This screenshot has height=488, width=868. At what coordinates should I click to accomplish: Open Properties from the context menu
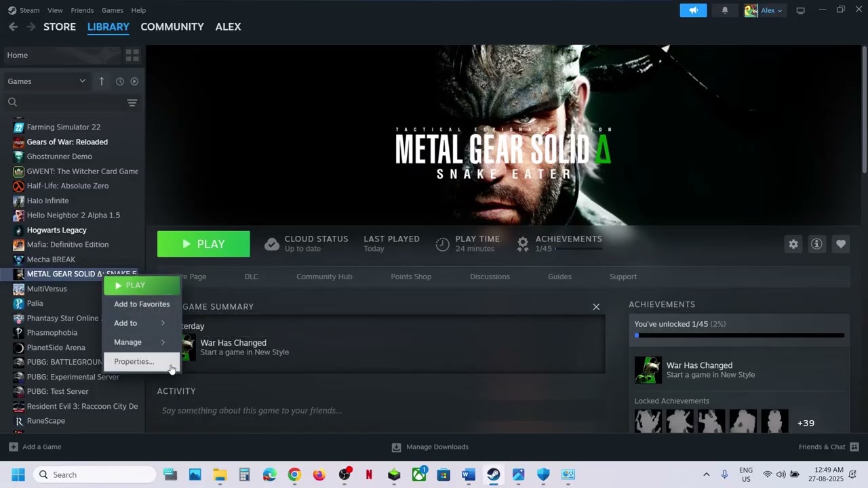142,361
